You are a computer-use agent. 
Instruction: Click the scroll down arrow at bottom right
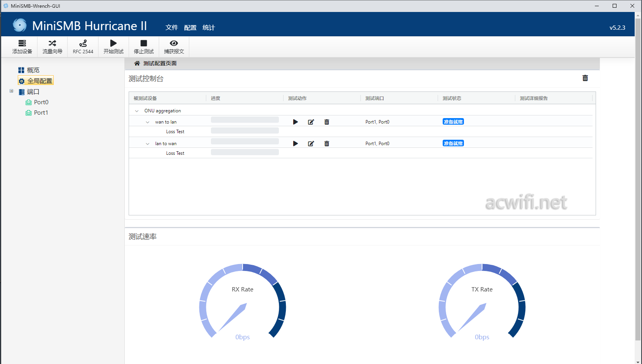click(638, 361)
